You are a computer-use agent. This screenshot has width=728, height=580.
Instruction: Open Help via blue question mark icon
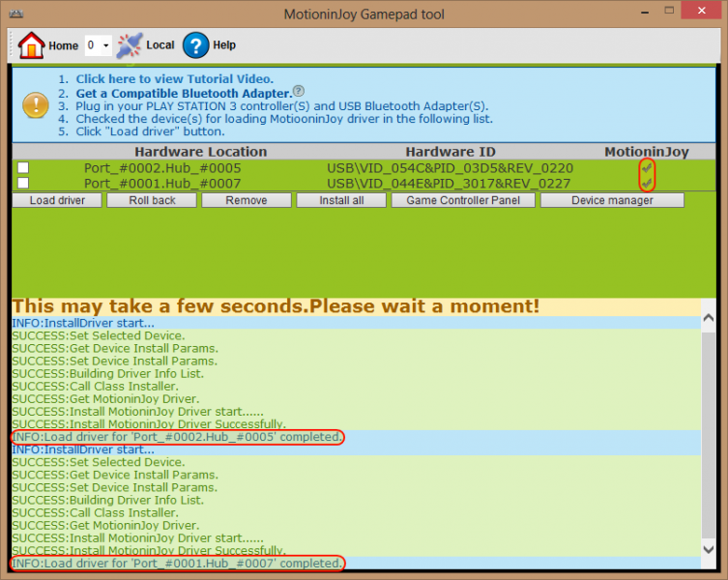tap(195, 45)
